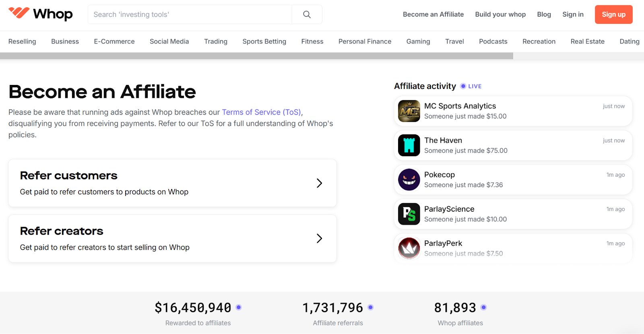Screen dimensions: 644x334
Task: Click the 81,893 affiliates figure
Action: (x=455, y=308)
